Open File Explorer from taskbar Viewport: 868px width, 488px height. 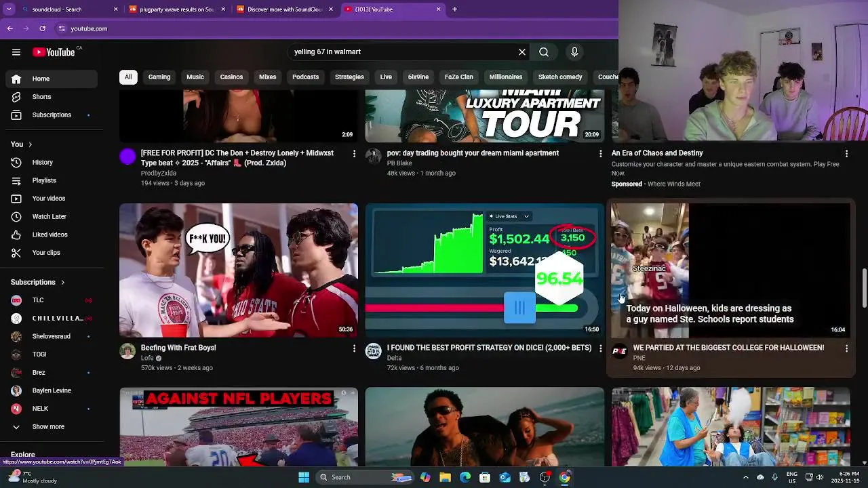click(445, 477)
